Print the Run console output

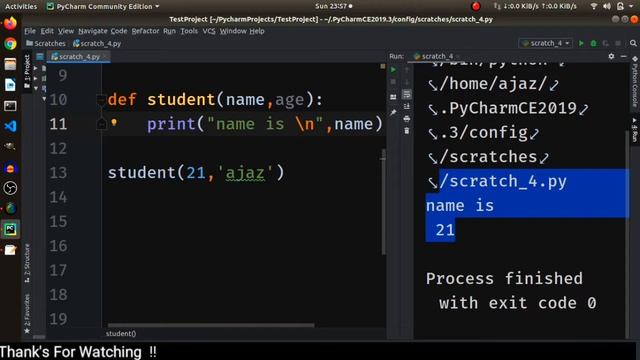click(x=407, y=119)
